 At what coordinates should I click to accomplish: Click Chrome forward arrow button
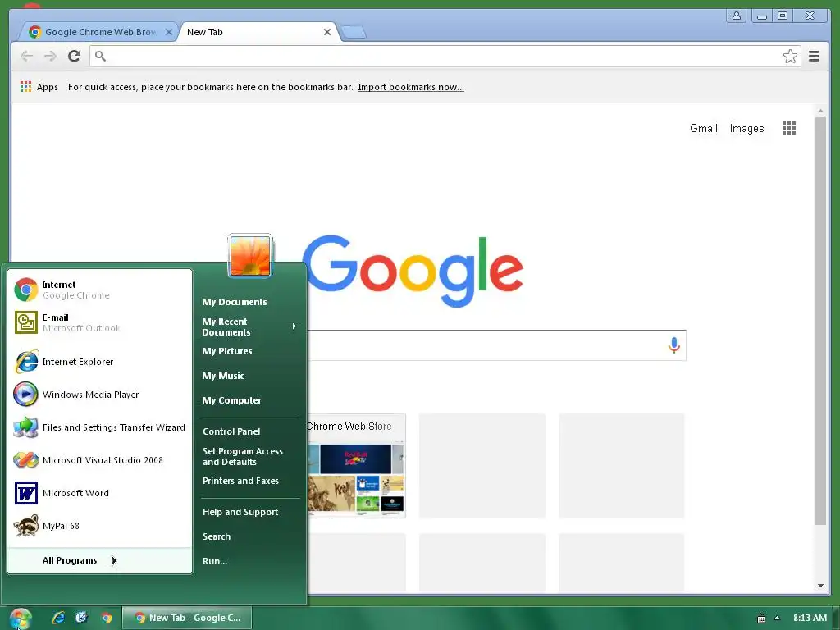(x=50, y=57)
